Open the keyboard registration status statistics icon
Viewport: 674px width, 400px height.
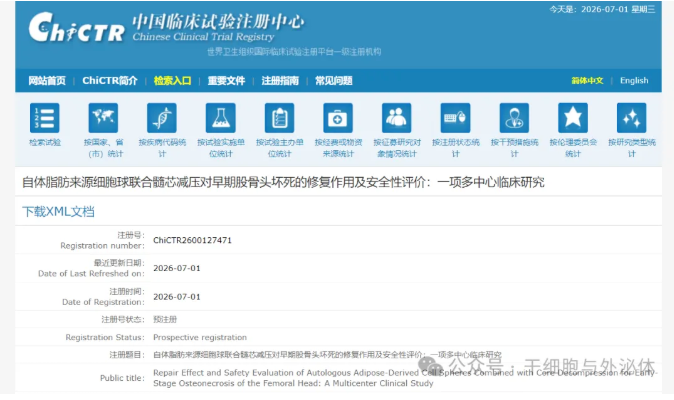(x=455, y=118)
